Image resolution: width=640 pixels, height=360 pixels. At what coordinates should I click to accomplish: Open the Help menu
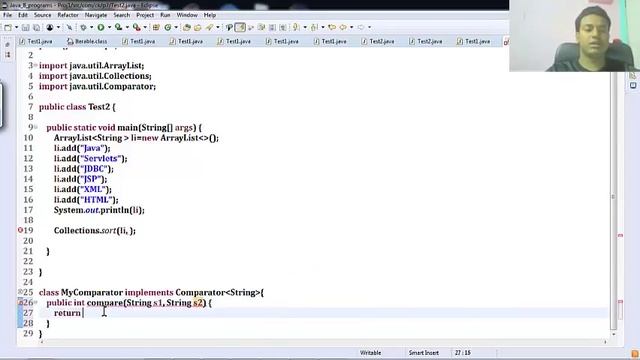pos(210,15)
